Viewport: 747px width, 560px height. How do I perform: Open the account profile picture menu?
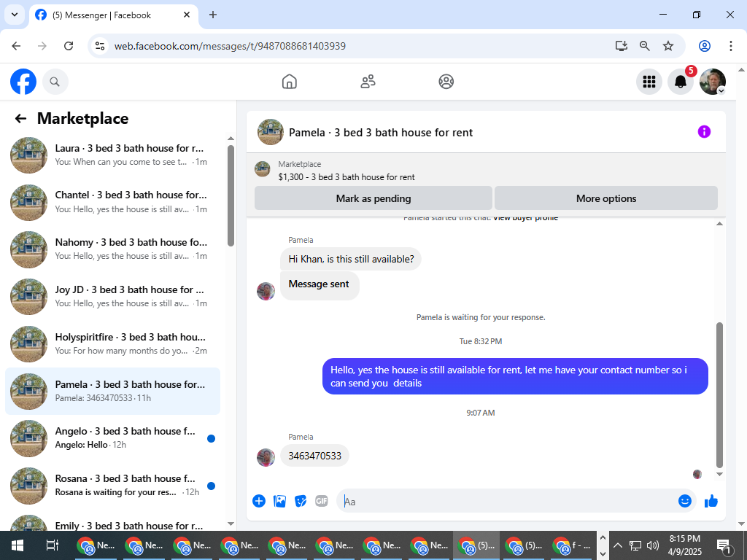click(x=712, y=82)
